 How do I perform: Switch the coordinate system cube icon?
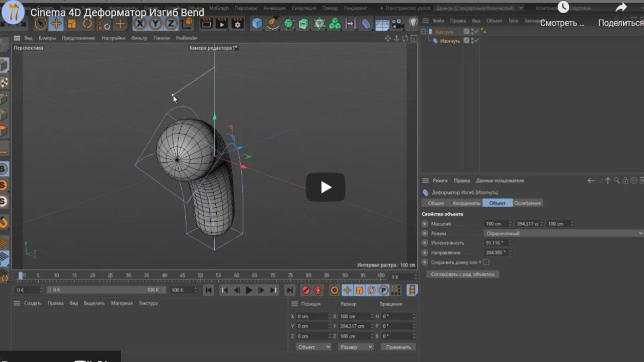[x=187, y=24]
